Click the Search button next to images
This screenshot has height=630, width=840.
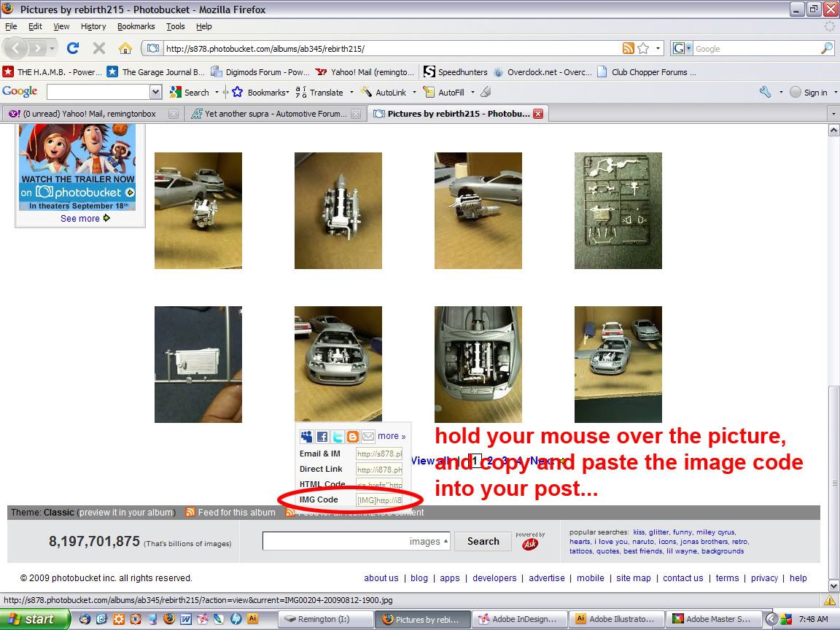coord(483,542)
